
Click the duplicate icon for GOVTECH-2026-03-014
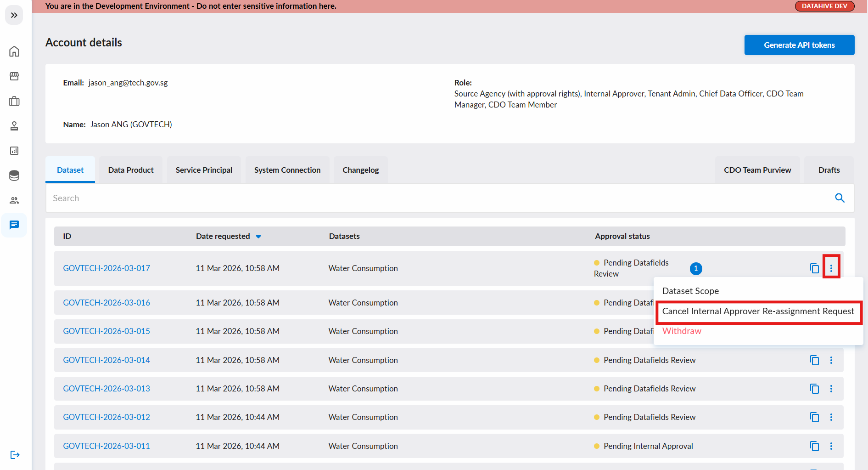[814, 360]
